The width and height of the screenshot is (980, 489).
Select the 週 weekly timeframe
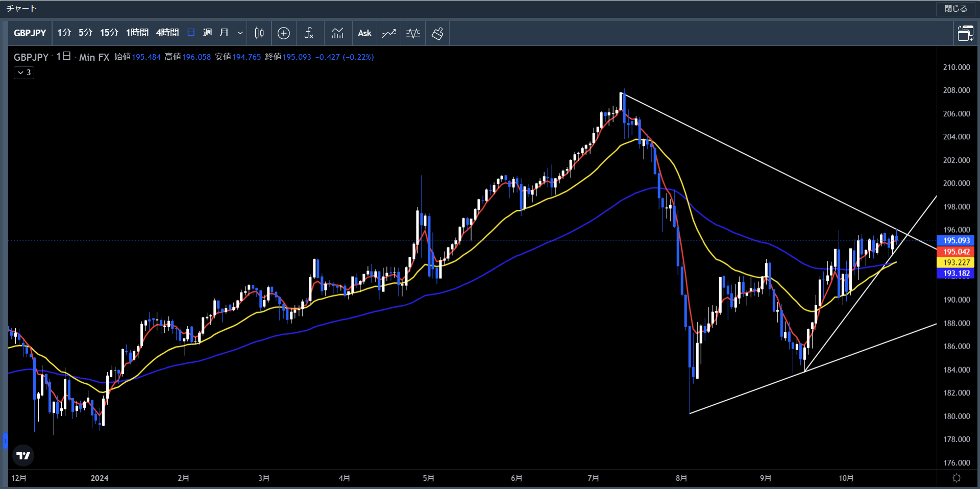[207, 33]
